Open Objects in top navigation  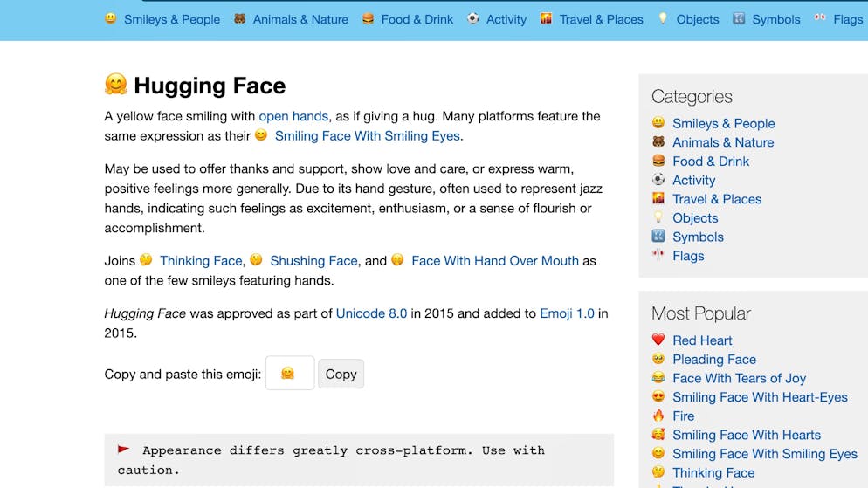coord(698,19)
